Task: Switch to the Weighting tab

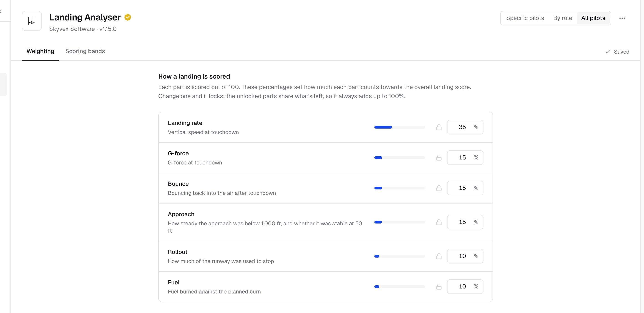Action: [40, 51]
